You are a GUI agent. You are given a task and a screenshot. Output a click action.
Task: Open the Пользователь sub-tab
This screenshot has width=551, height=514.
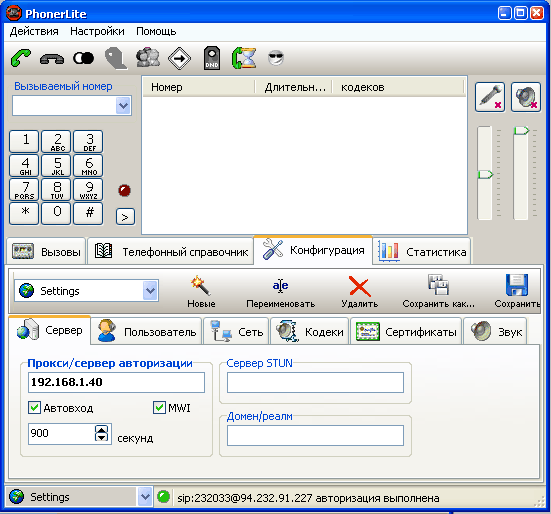point(147,331)
